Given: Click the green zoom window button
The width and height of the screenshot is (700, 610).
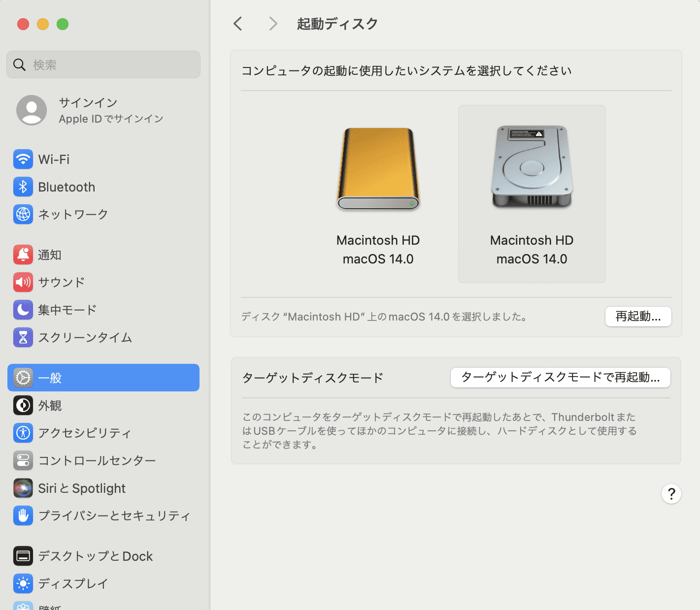Looking at the screenshot, I should [63, 24].
